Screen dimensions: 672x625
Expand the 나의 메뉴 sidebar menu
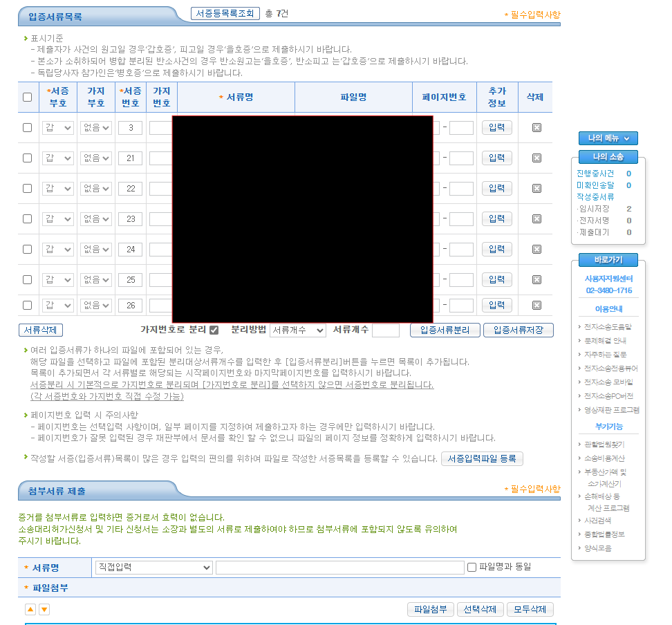608,138
